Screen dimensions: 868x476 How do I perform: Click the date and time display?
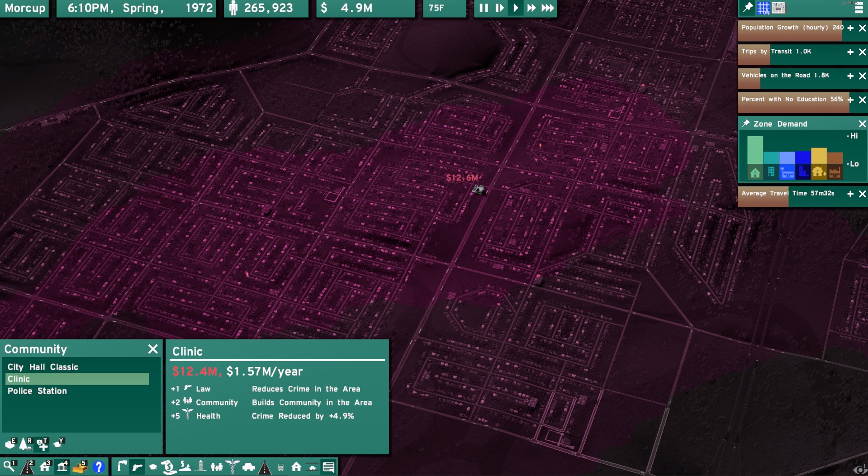point(136,8)
